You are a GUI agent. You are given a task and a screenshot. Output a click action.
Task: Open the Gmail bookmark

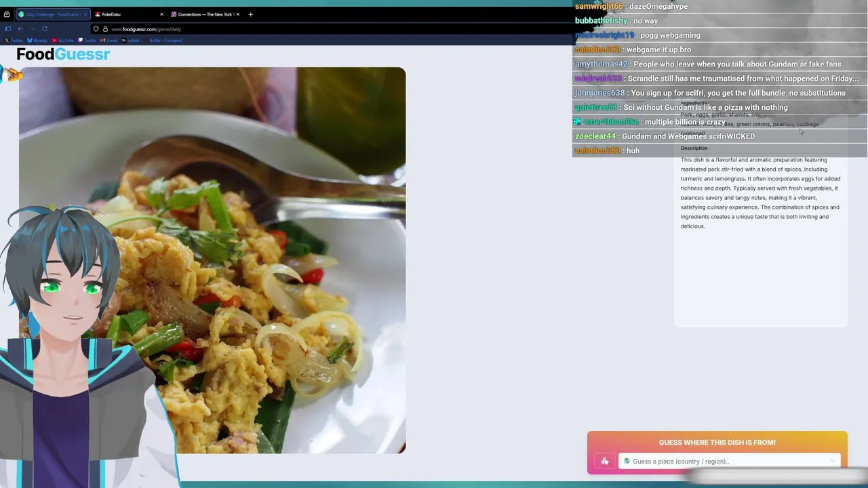[x=109, y=40]
